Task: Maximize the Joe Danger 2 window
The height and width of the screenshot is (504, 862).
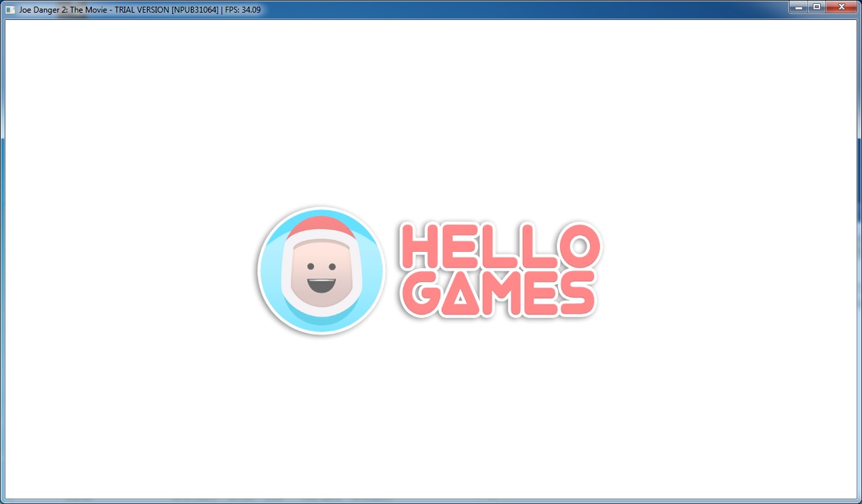Action: [816, 7]
